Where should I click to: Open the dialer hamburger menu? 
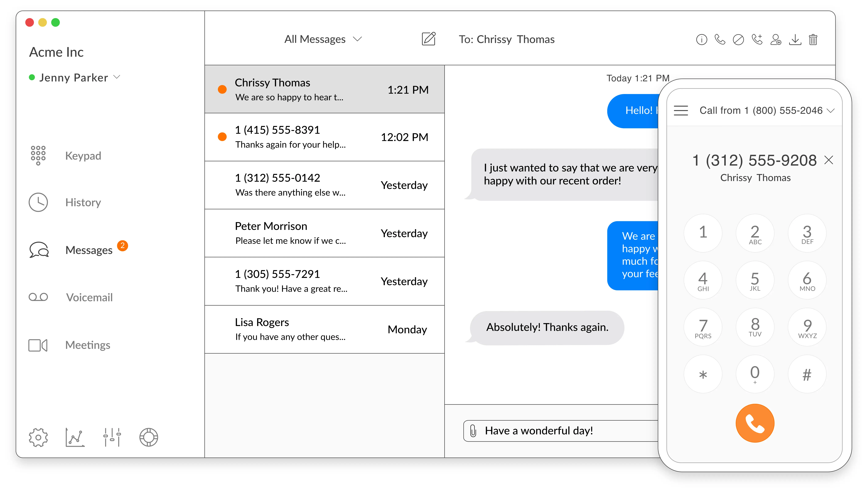tap(681, 110)
